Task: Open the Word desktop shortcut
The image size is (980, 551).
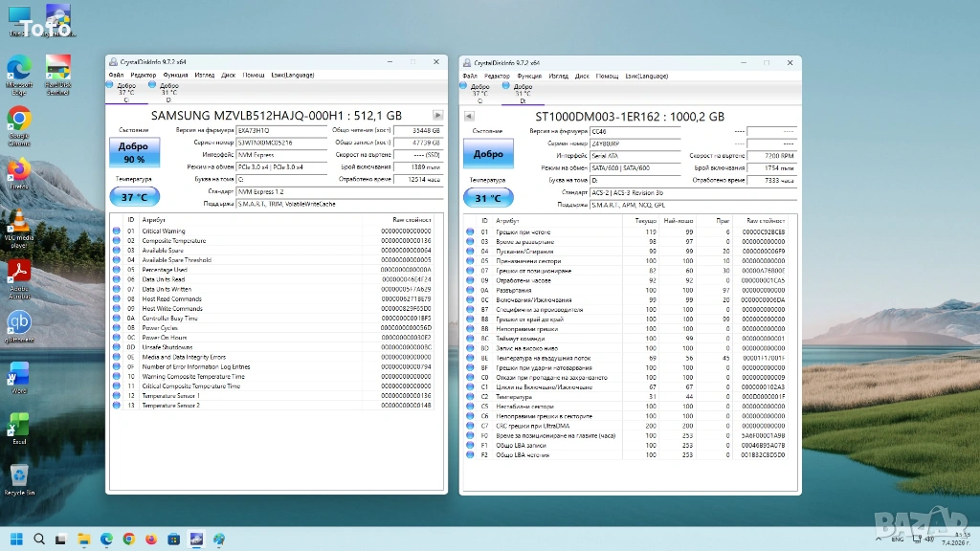Action: 18,373
